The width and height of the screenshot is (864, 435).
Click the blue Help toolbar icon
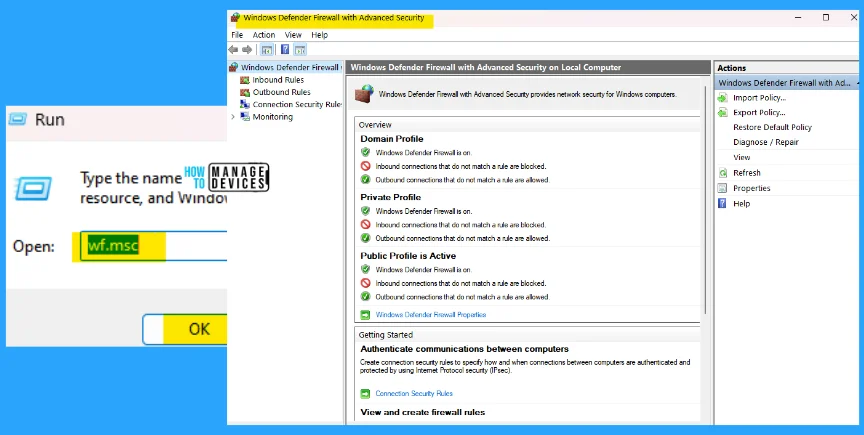pyautogui.click(x=285, y=50)
